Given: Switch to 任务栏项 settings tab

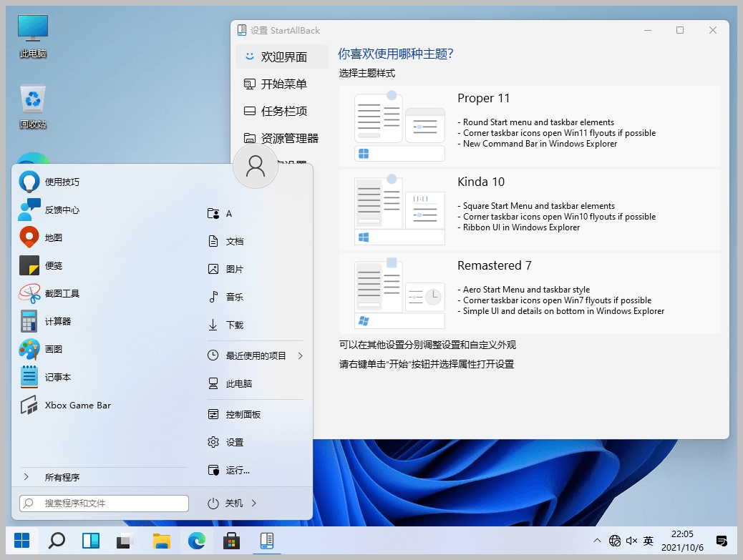Looking at the screenshot, I should click(282, 112).
